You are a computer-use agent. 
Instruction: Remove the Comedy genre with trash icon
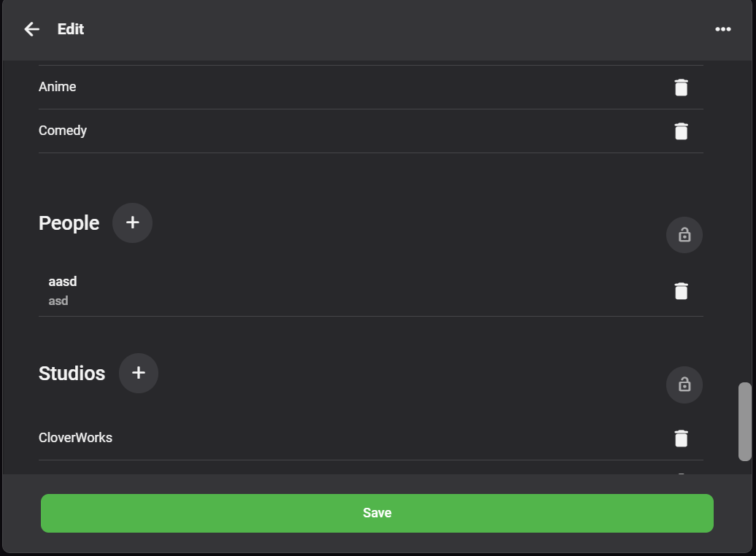pos(681,131)
